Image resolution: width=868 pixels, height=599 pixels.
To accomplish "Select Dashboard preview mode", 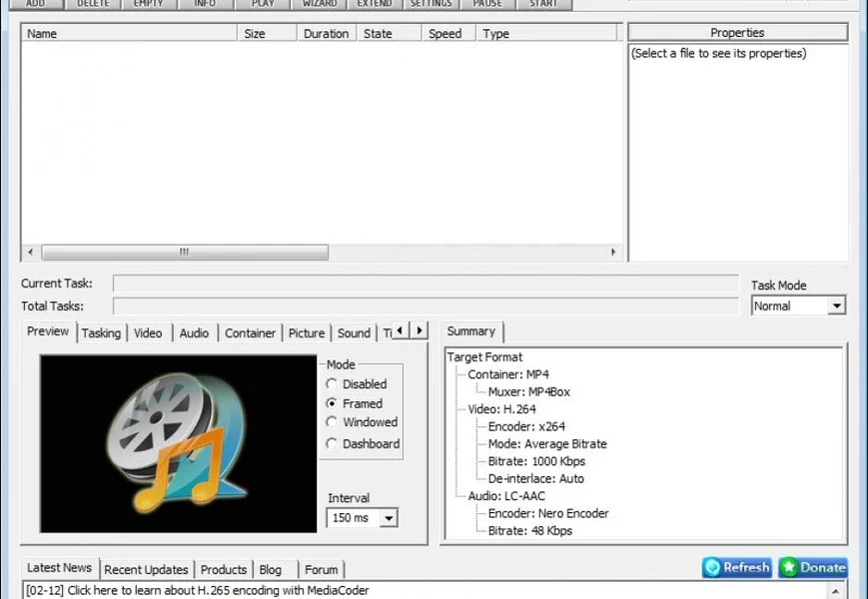I will 364,443.
